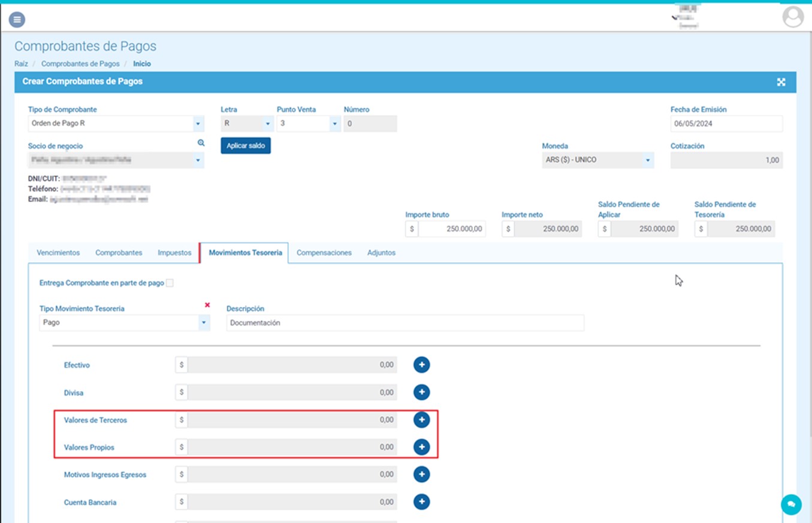Switch to the Compensaciones tab
Screen dimensions: 812x523
pos(324,253)
